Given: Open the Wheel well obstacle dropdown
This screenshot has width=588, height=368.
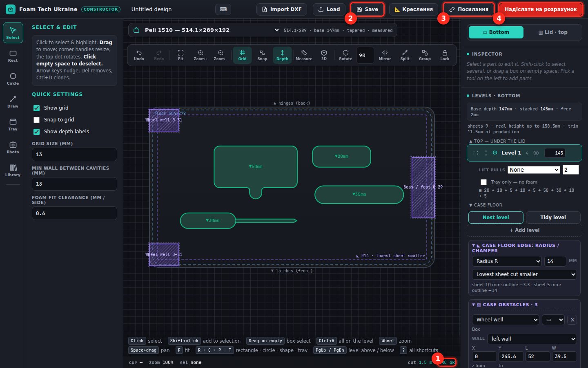Looking at the screenshot, I should pyautogui.click(x=506, y=320).
